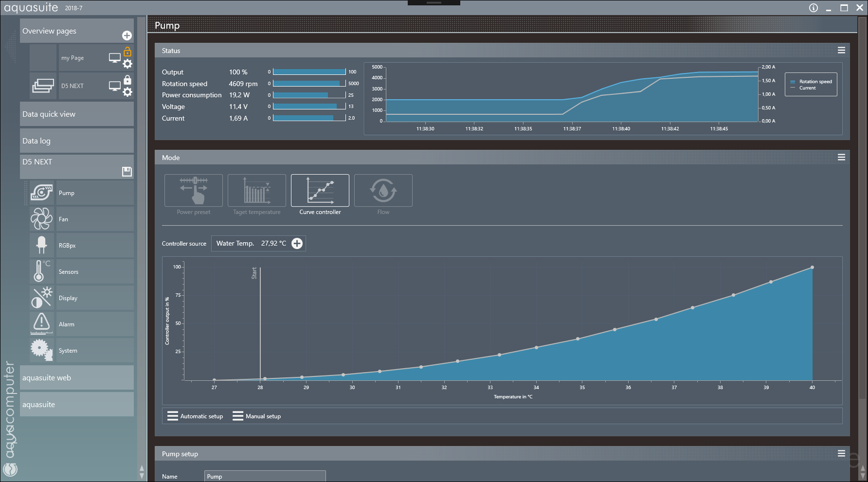Open settings gear for my Page

point(127,64)
